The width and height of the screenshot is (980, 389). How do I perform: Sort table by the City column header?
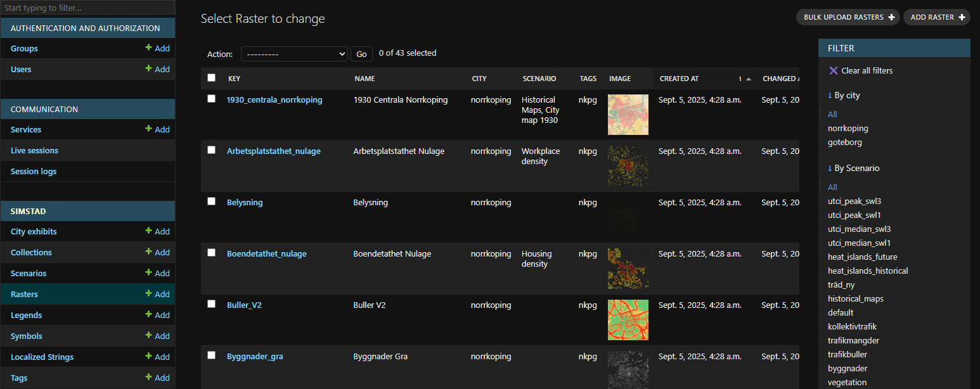[x=479, y=79]
